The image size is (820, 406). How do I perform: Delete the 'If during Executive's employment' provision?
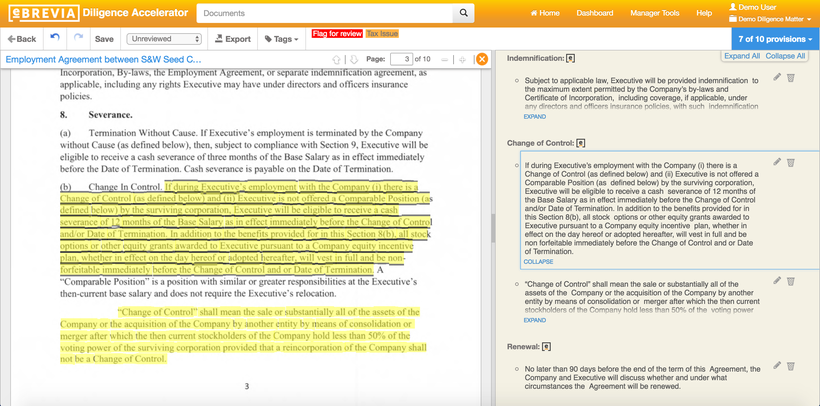pos(791,162)
